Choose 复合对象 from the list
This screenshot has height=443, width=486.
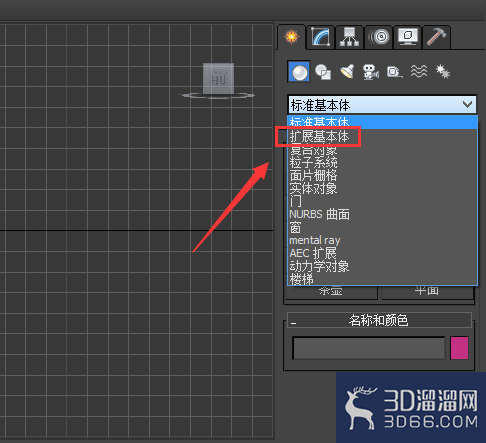(382, 150)
